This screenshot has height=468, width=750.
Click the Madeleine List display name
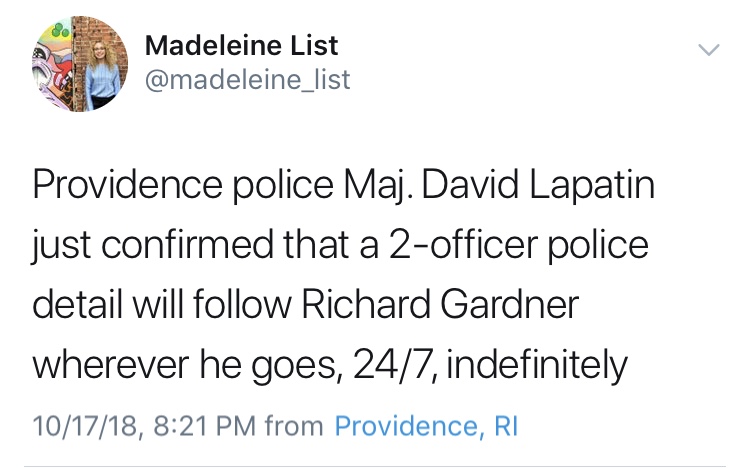click(242, 45)
